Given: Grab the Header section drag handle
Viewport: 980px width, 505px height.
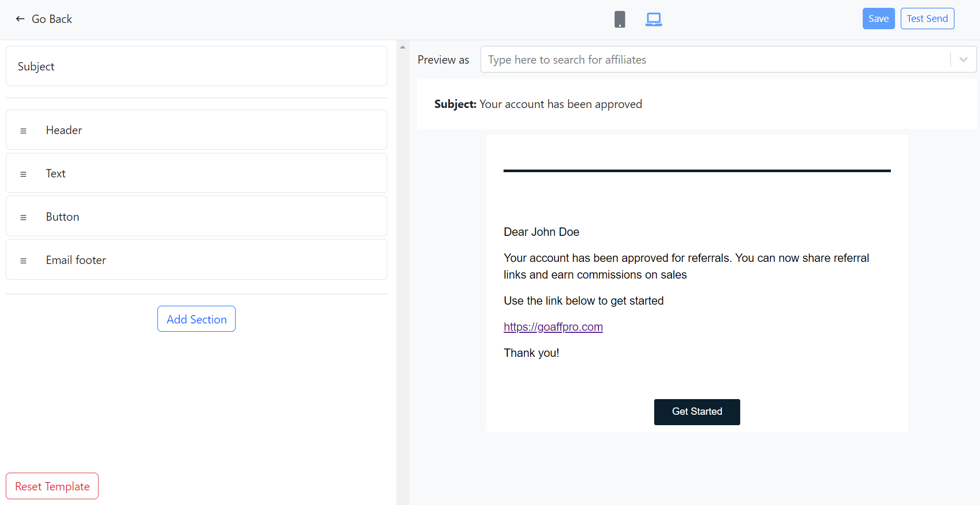Looking at the screenshot, I should (x=23, y=131).
